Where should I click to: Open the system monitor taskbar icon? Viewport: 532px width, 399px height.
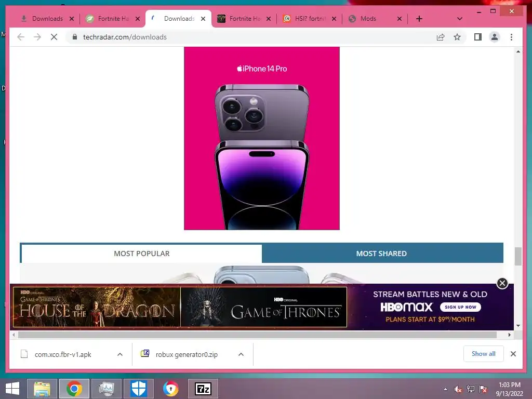pos(107,389)
